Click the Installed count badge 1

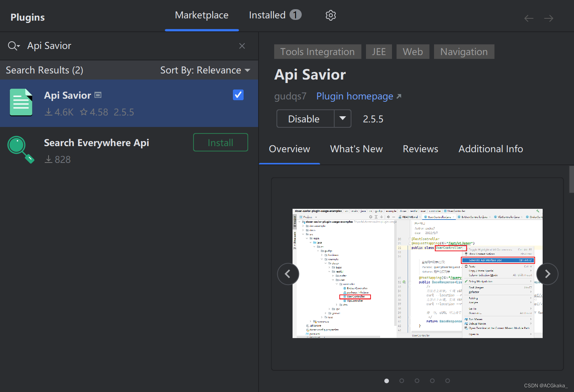click(295, 15)
